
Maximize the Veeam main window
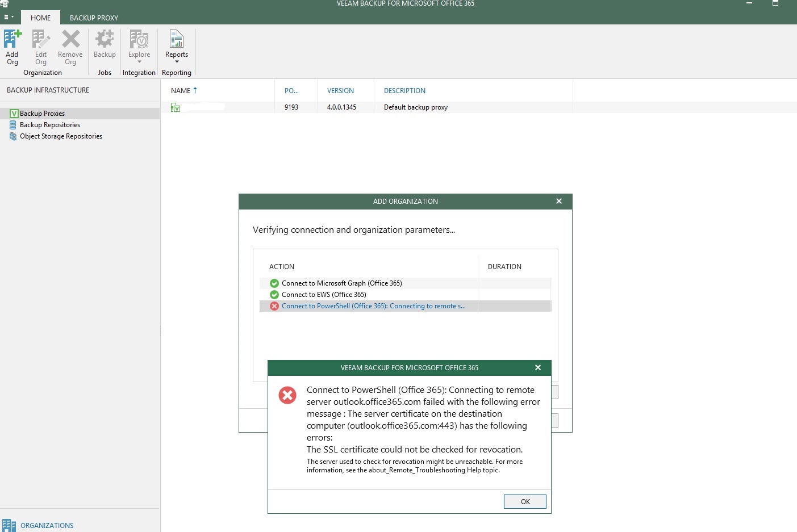tap(775, 3)
